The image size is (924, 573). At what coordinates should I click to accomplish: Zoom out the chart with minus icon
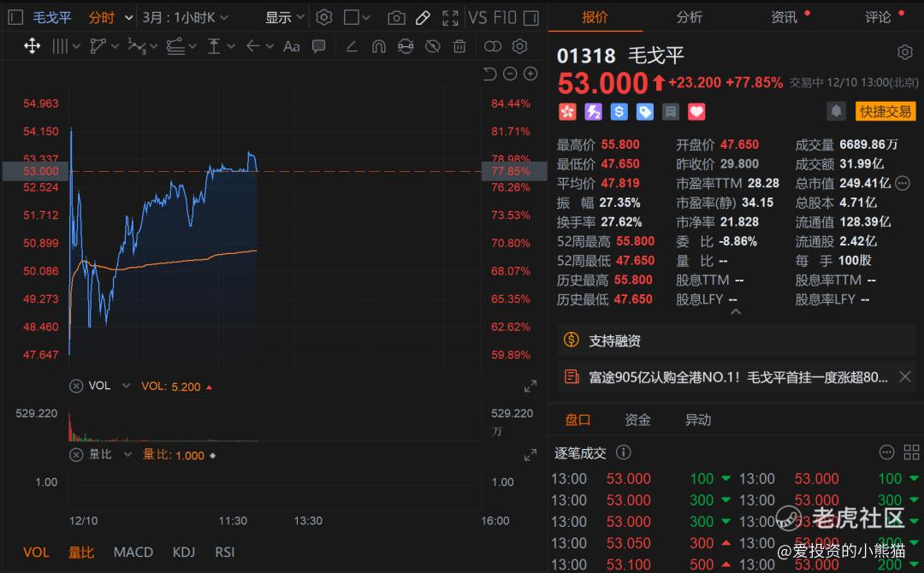tap(510, 74)
